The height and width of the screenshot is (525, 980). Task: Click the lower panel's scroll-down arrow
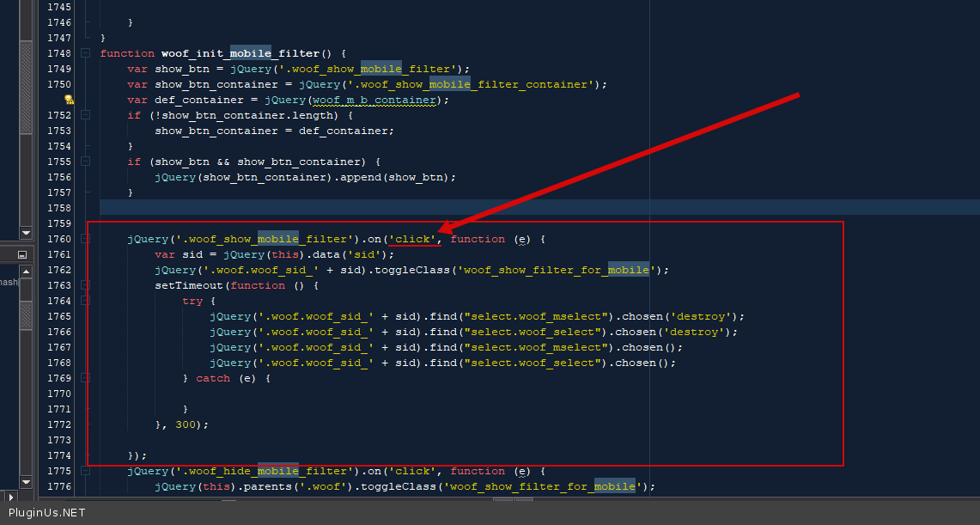point(27,480)
